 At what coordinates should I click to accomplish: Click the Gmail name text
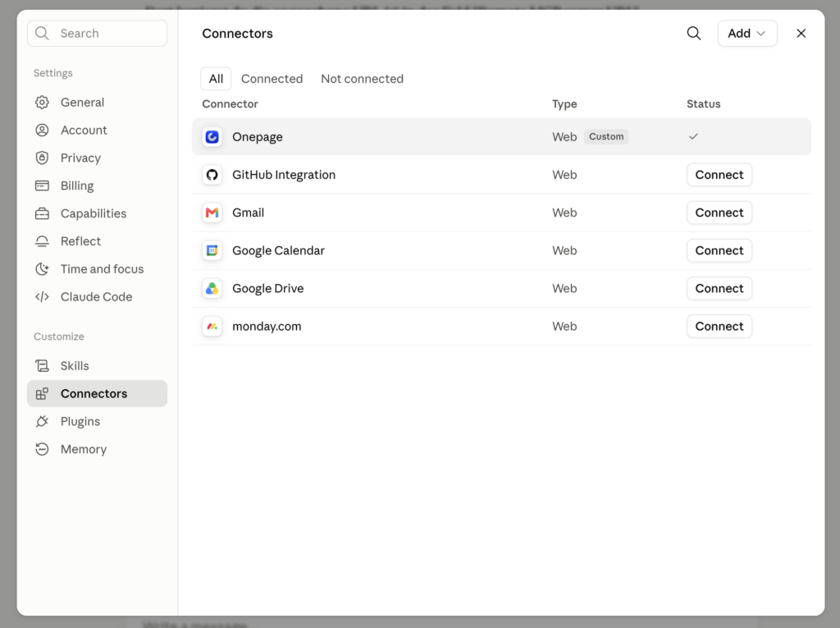[x=248, y=213]
